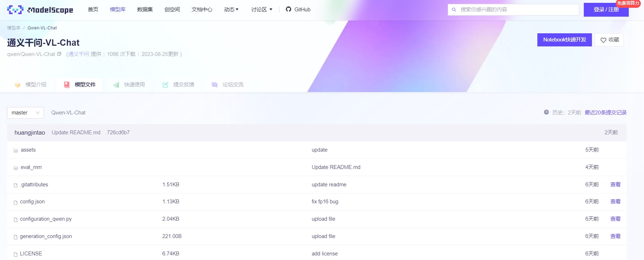
Task: Click the LICENSE file icon
Action: click(x=16, y=254)
